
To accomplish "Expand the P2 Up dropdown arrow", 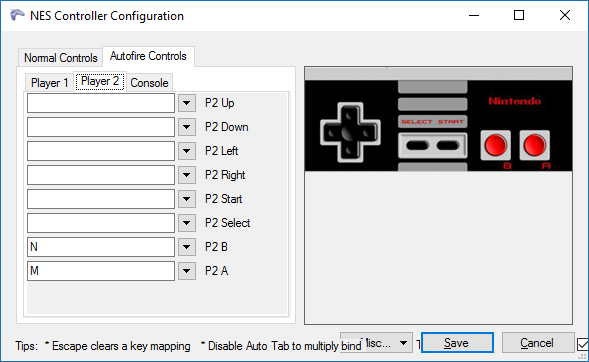I will 187,103.
